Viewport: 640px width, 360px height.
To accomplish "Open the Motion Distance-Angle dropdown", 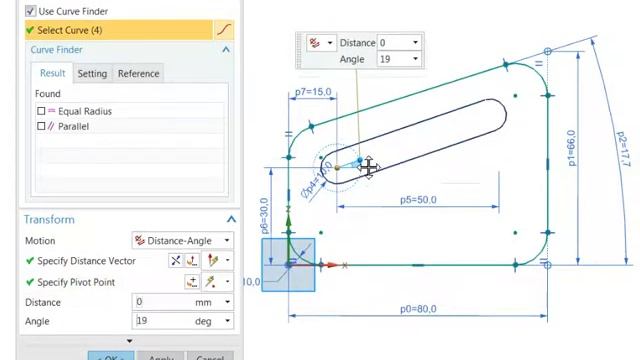I will click(x=183, y=241).
